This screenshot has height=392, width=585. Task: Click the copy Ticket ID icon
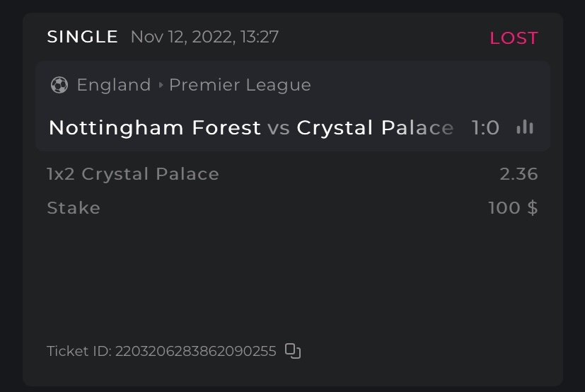click(x=293, y=351)
